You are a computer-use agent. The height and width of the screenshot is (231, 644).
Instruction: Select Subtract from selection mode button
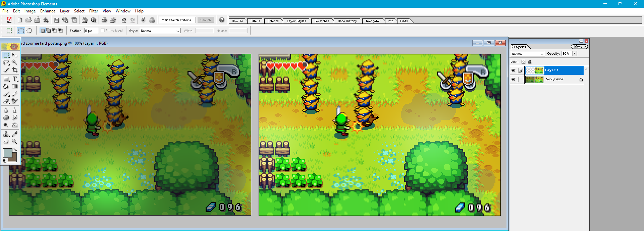click(x=55, y=31)
